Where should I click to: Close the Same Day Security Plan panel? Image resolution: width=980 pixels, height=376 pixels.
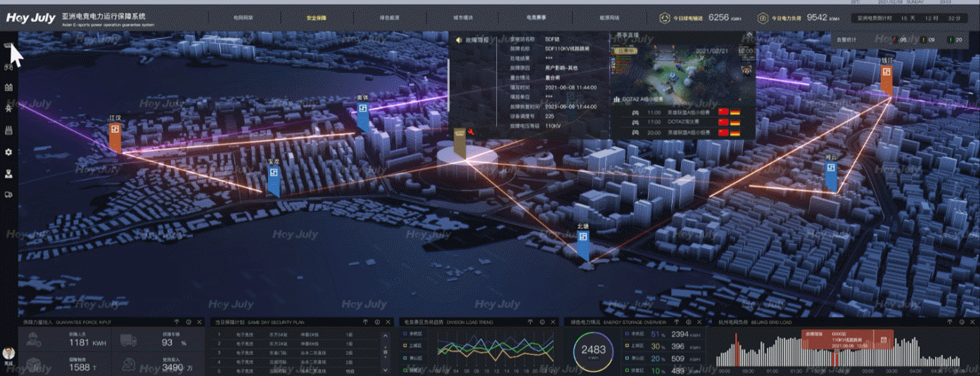click(387, 322)
